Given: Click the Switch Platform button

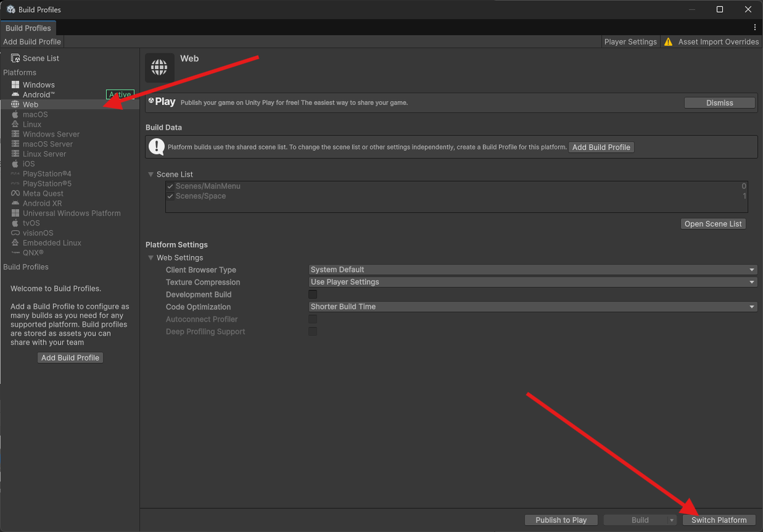Looking at the screenshot, I should [x=719, y=520].
